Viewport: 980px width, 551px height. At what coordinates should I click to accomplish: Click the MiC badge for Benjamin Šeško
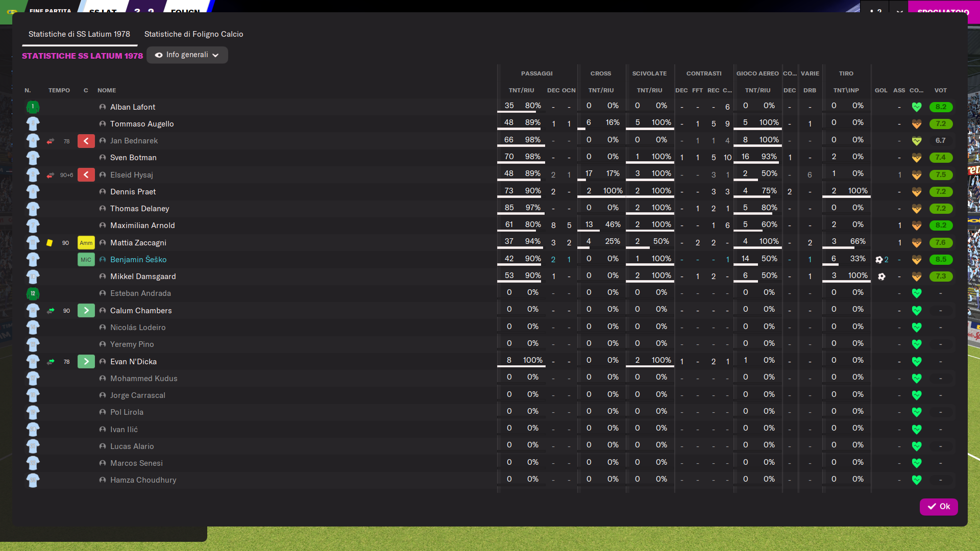pyautogui.click(x=86, y=260)
